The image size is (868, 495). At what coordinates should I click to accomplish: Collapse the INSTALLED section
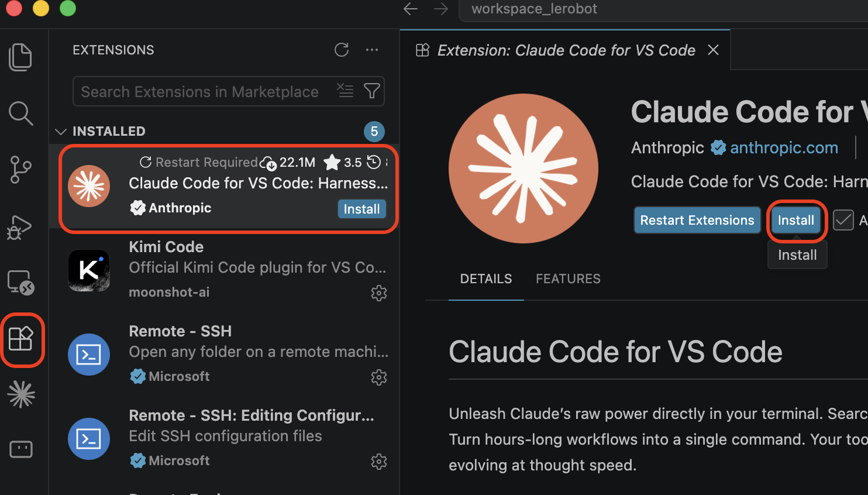[x=61, y=131]
